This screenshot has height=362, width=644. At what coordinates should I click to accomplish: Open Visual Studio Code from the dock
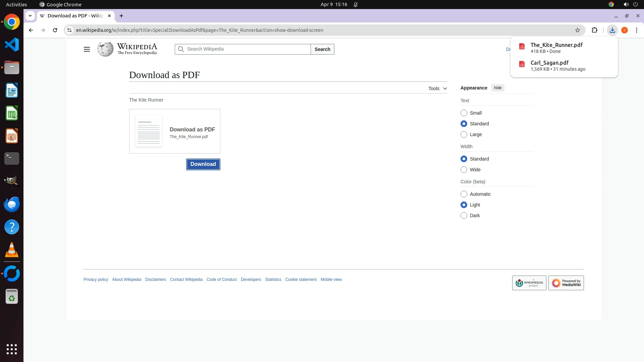pos(12,45)
